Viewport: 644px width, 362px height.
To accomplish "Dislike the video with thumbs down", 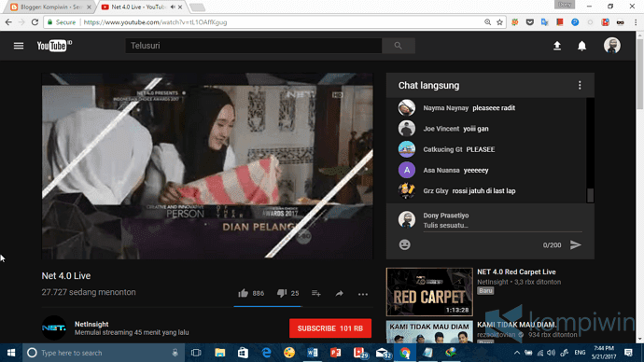I will click(x=281, y=293).
